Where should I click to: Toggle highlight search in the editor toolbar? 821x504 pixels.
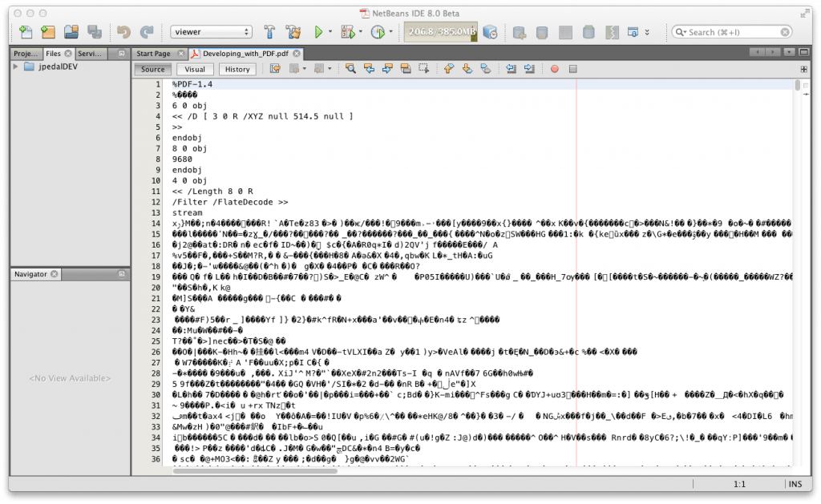point(405,69)
